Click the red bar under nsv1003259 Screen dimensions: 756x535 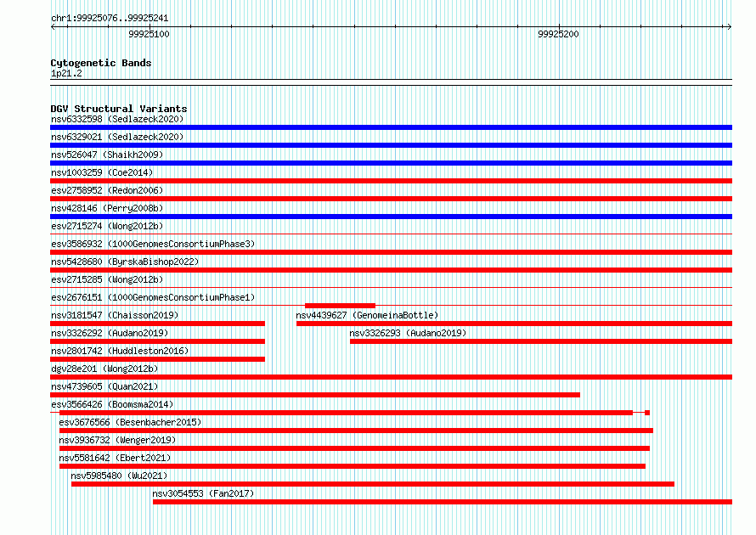(391, 181)
